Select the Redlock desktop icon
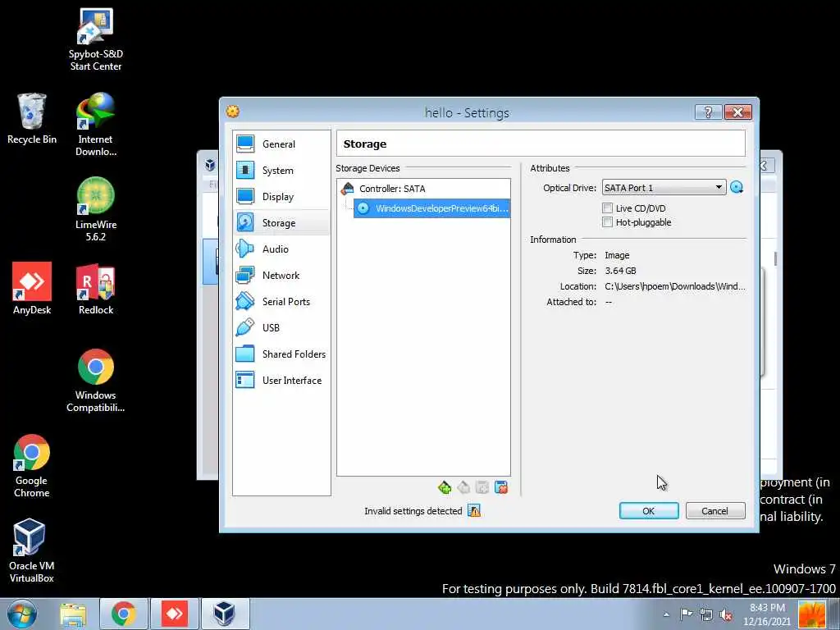The image size is (840, 630). 96,289
